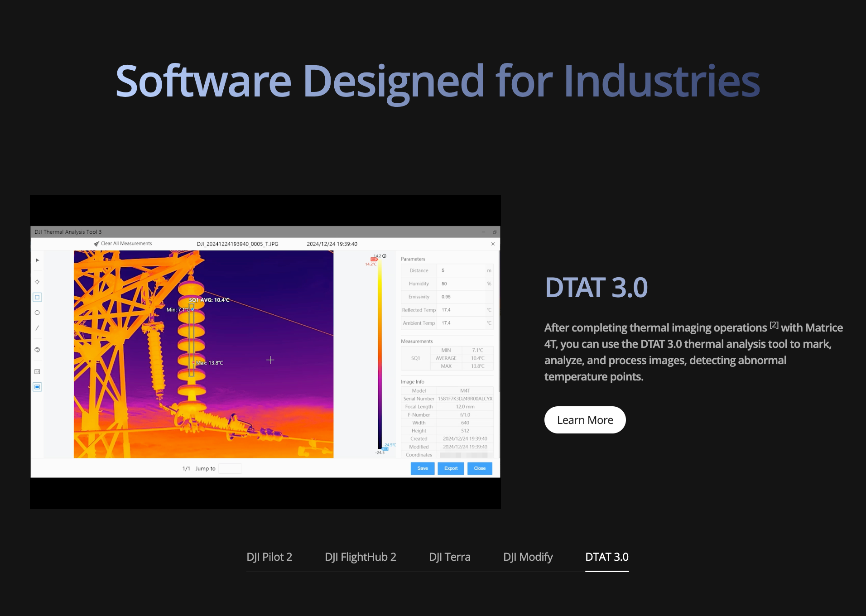The height and width of the screenshot is (616, 866).
Task: Select the DTAT 3.0 tab
Action: 607,557
